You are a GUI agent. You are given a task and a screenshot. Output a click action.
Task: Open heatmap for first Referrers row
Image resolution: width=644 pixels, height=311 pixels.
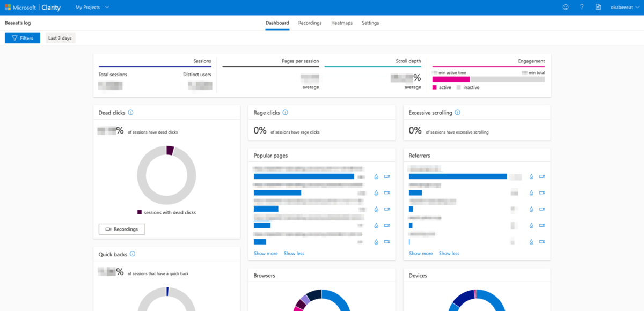coord(531,176)
